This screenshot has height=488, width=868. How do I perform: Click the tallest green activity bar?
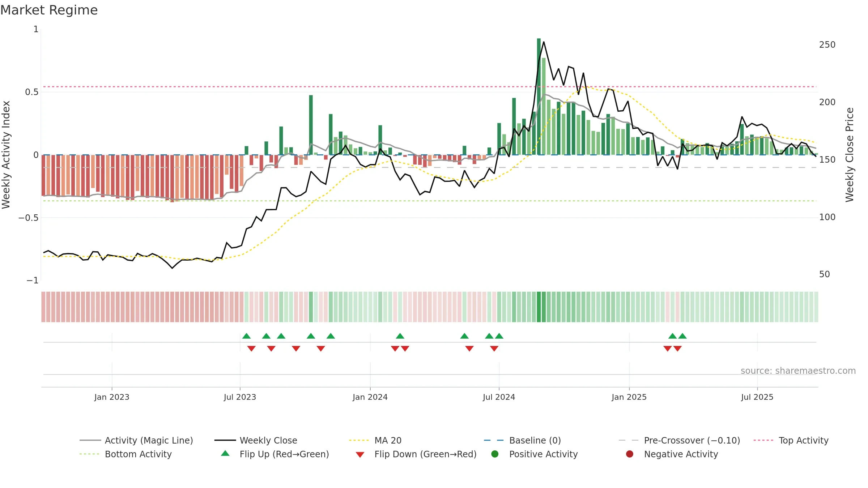(x=539, y=97)
